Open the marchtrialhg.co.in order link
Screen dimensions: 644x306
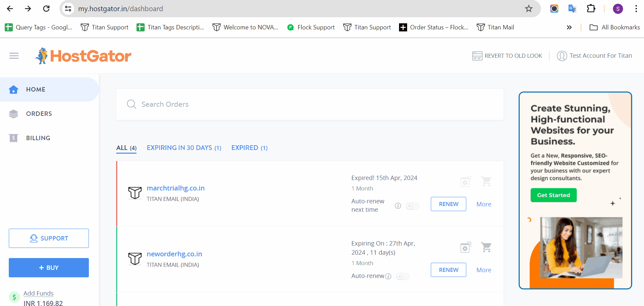coord(176,188)
